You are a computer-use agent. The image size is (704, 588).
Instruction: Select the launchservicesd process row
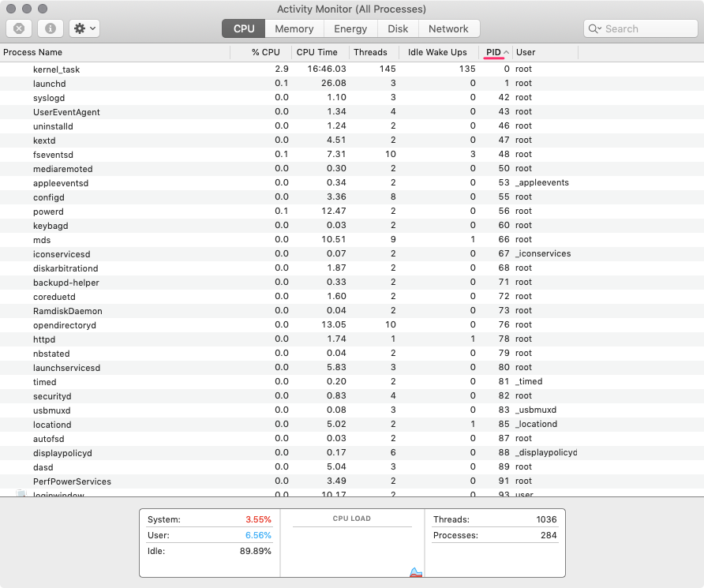(352, 368)
